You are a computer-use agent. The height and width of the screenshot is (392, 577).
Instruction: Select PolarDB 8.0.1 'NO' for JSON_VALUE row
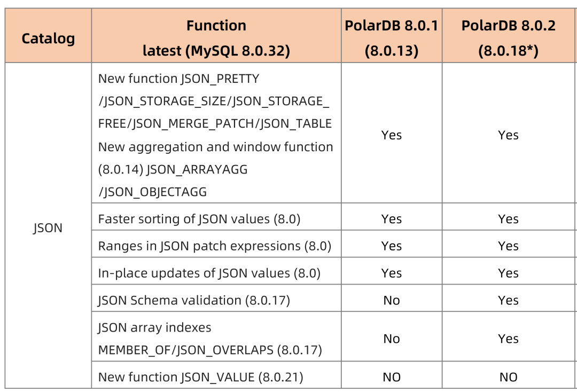(x=392, y=377)
